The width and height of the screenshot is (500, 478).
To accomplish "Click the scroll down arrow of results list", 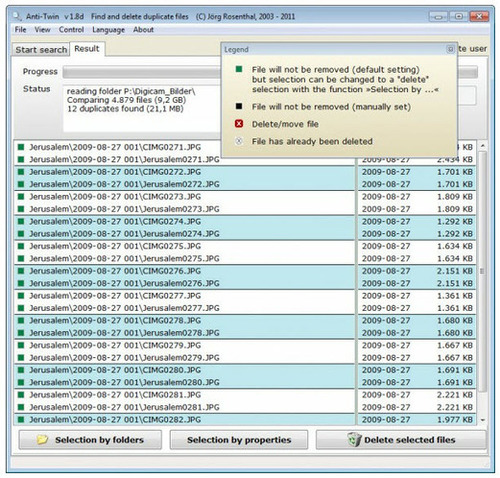I will pyautogui.click(x=482, y=420).
